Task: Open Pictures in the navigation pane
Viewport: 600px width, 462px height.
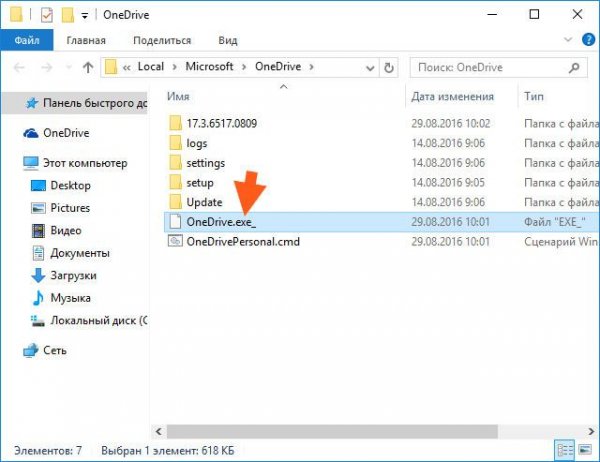Action: [70, 208]
